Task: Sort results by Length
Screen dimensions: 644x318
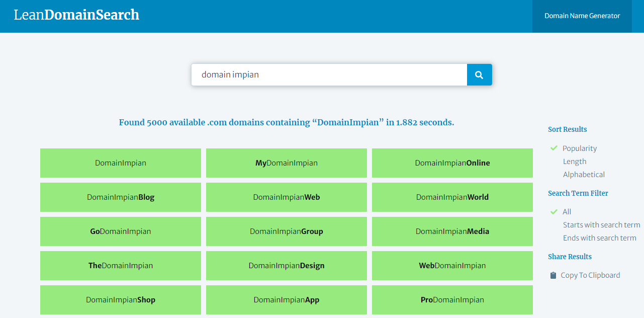Action: click(x=575, y=161)
